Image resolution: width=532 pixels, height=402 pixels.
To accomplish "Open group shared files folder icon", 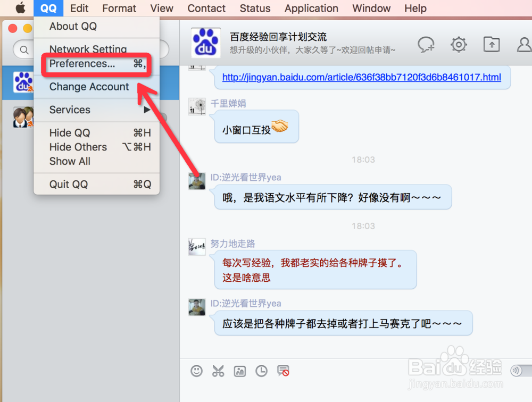I will point(491,45).
